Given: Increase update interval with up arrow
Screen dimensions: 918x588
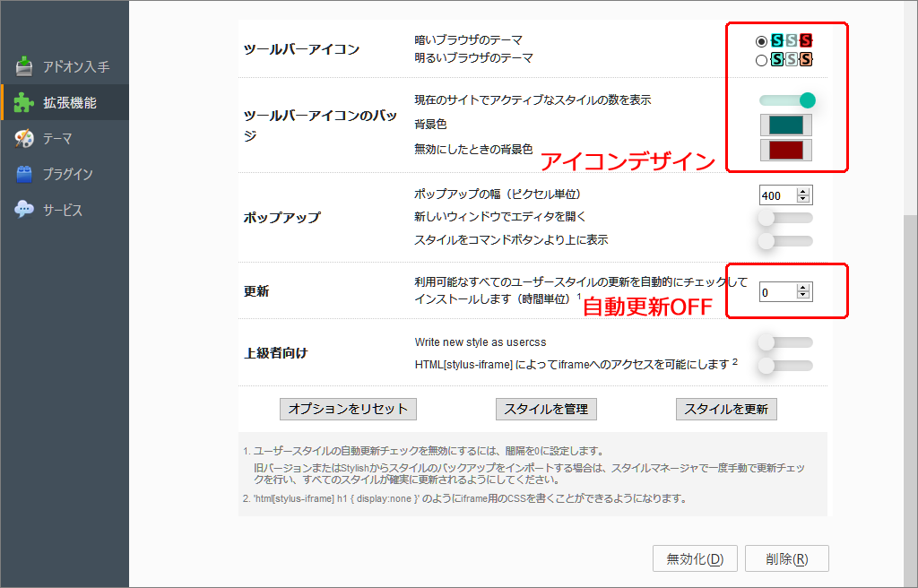Looking at the screenshot, I should point(803,288).
